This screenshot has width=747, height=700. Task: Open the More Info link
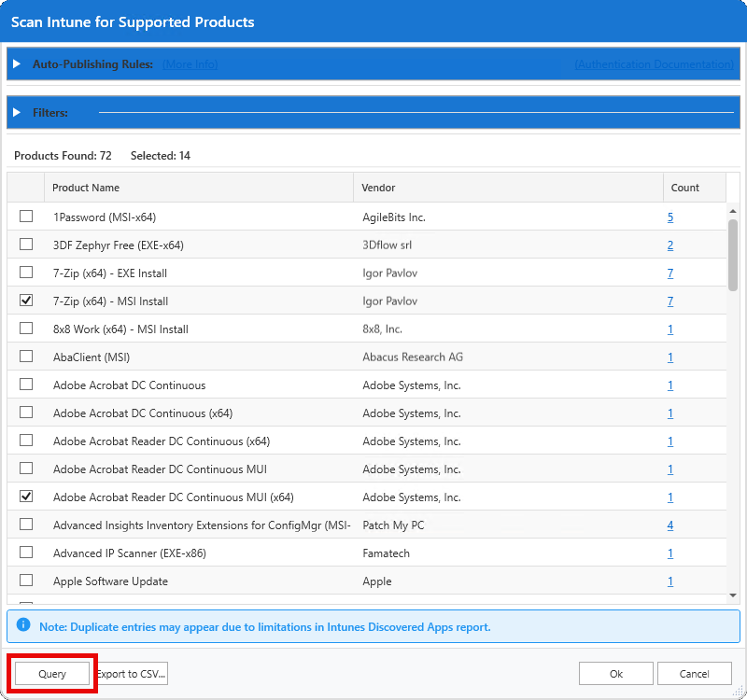pyautogui.click(x=190, y=63)
